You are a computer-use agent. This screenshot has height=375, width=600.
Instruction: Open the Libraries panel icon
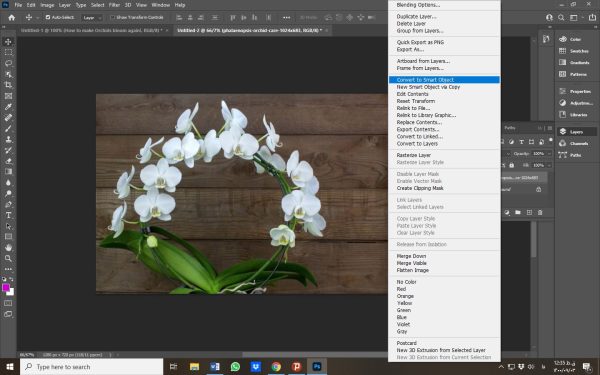(x=562, y=114)
